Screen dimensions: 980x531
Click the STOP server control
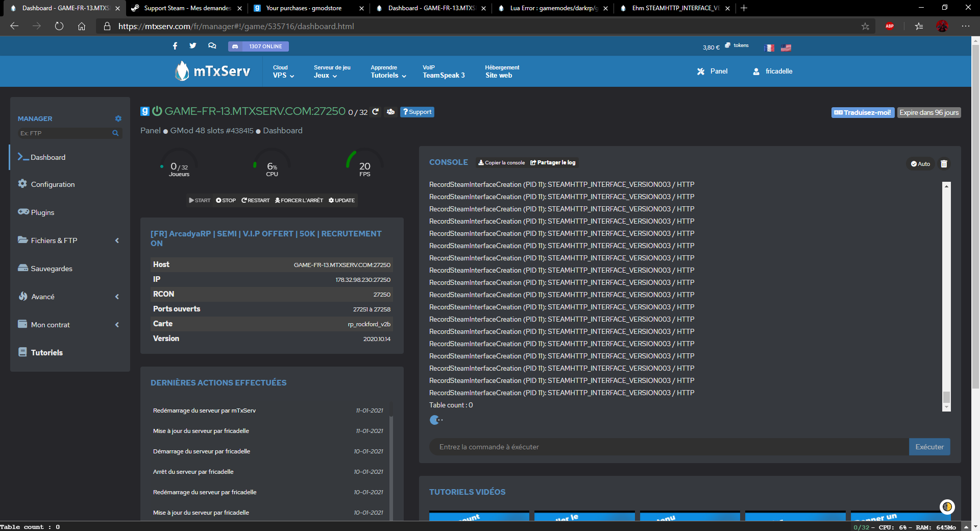pos(226,200)
